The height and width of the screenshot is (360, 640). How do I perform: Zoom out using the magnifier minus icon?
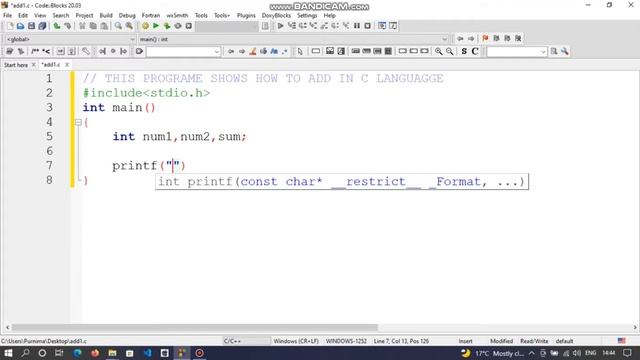(x=449, y=51)
